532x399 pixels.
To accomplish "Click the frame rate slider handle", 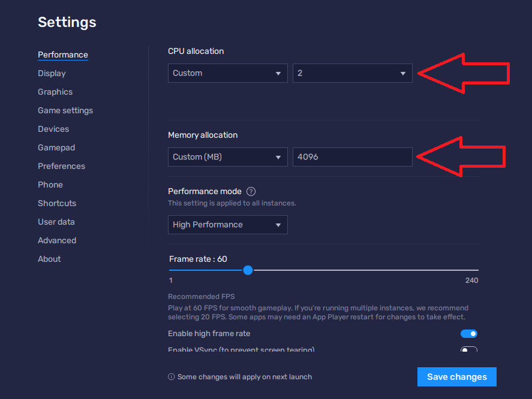I will 248,270.
